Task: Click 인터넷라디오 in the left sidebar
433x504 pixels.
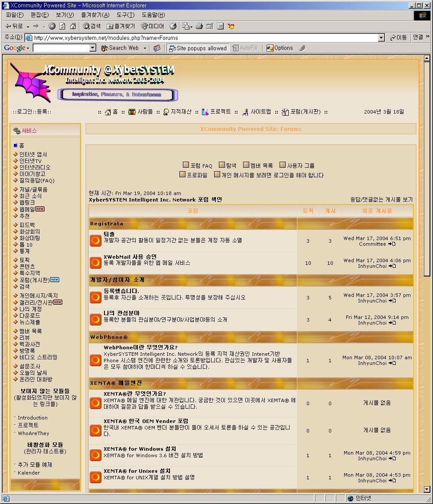Action: pyautogui.click(x=35, y=167)
